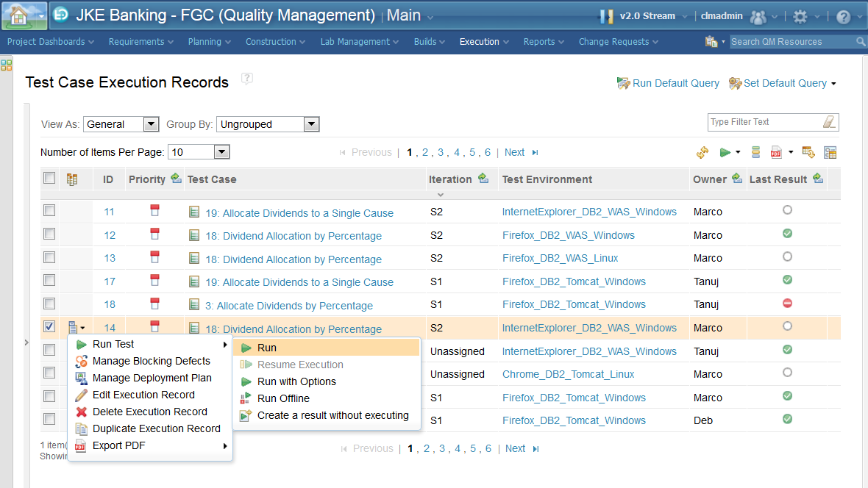868x488 pixels.
Task: Open the settings gear icon
Action: pyautogui.click(x=800, y=16)
